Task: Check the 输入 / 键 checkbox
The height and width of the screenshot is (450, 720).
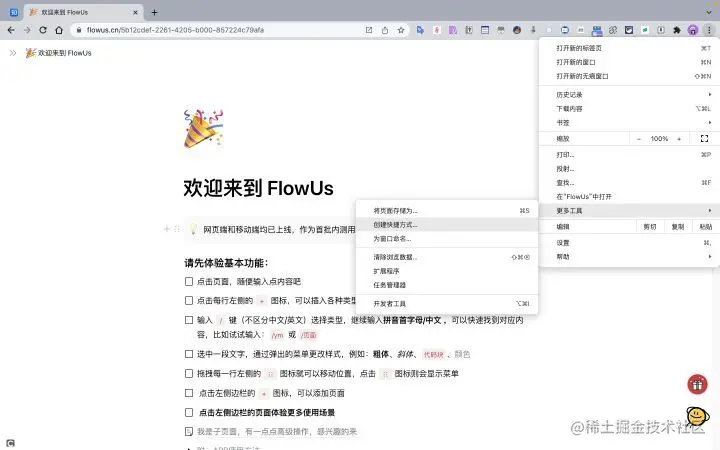Action: click(189, 320)
